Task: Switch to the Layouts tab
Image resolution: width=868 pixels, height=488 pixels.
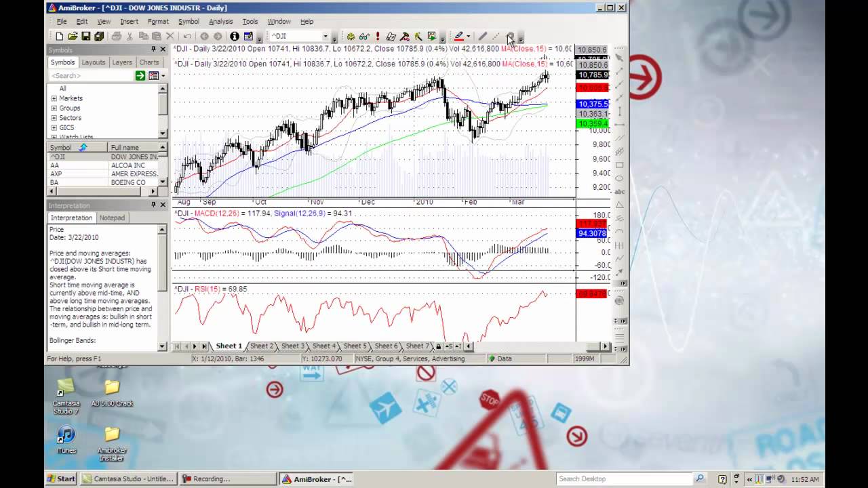Action: (93, 62)
